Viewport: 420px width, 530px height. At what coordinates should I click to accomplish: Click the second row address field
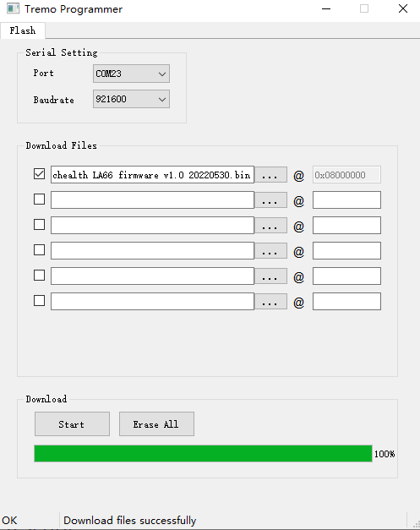coord(346,199)
